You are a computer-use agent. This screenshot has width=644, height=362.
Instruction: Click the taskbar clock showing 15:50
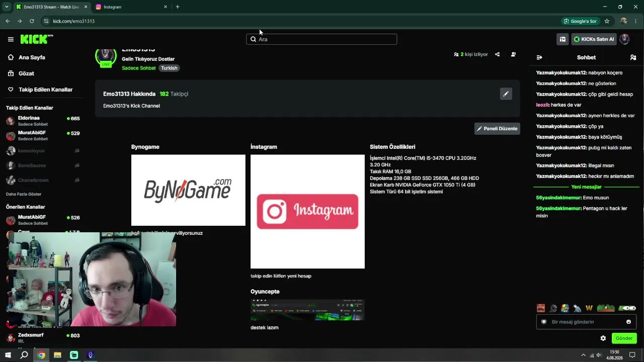(x=614, y=355)
